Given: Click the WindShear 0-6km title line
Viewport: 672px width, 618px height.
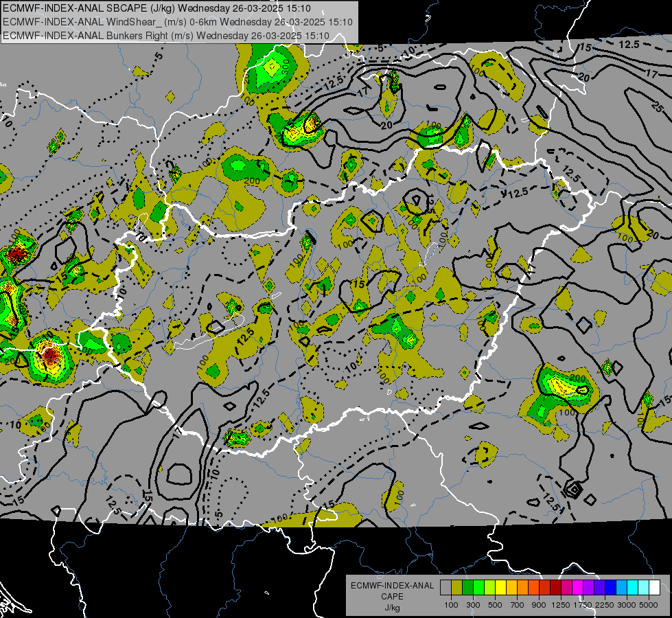Looking at the screenshot, I should coord(177,22).
